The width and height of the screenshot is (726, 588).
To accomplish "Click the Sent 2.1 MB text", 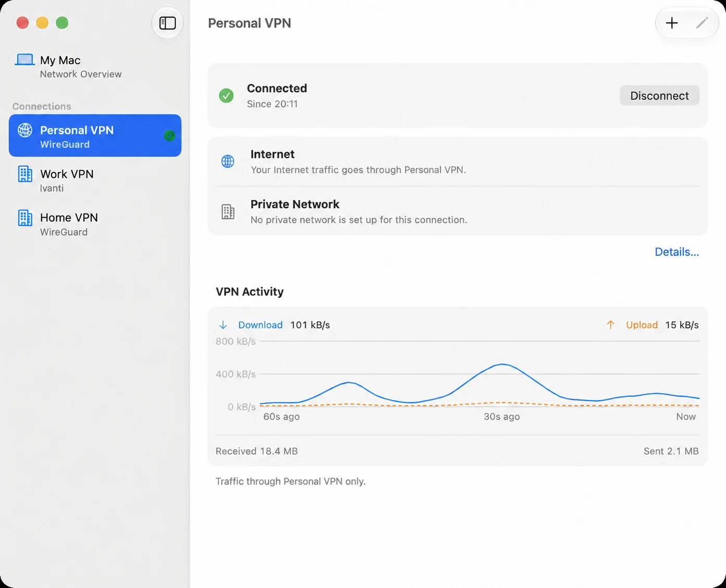I will [x=671, y=451].
